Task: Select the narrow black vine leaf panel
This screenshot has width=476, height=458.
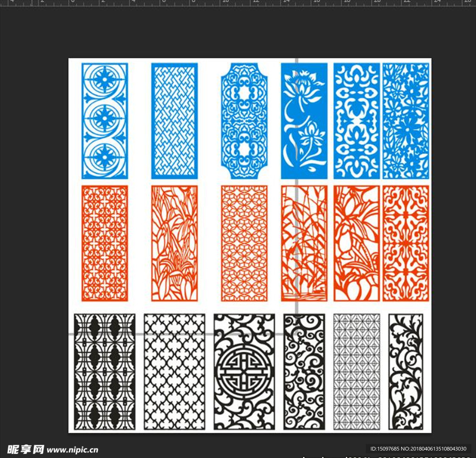Action: click(x=406, y=372)
